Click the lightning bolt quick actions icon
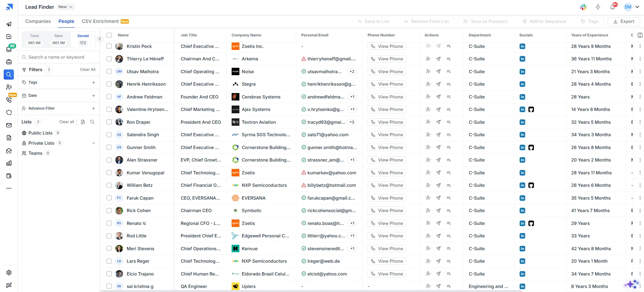The width and height of the screenshot is (644, 292). coord(598,7)
